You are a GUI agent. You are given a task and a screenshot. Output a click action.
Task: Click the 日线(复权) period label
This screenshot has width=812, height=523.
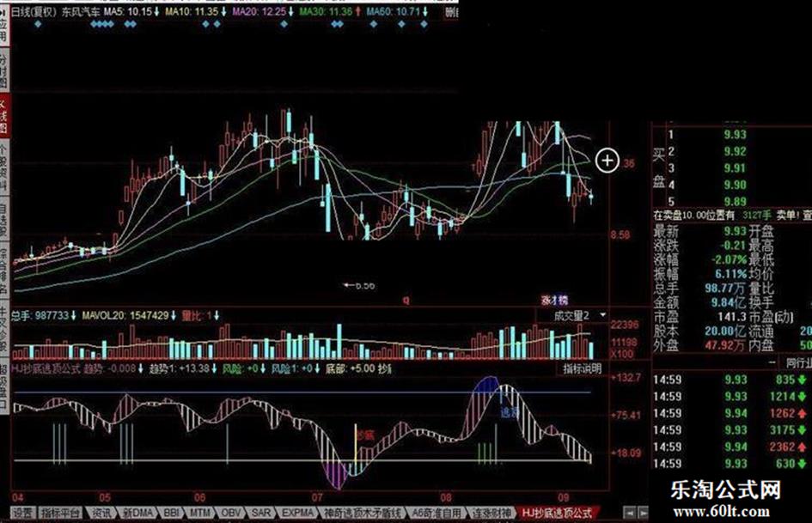tap(34, 12)
